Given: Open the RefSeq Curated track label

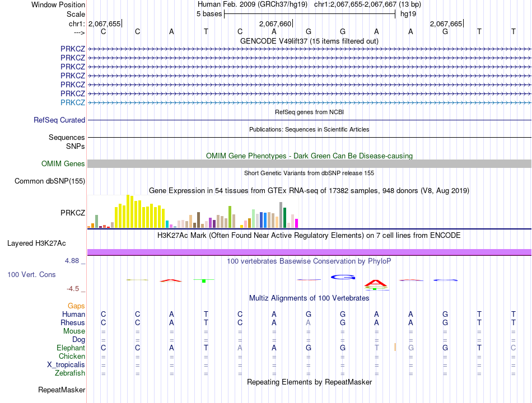Looking at the screenshot, I should click(59, 120).
